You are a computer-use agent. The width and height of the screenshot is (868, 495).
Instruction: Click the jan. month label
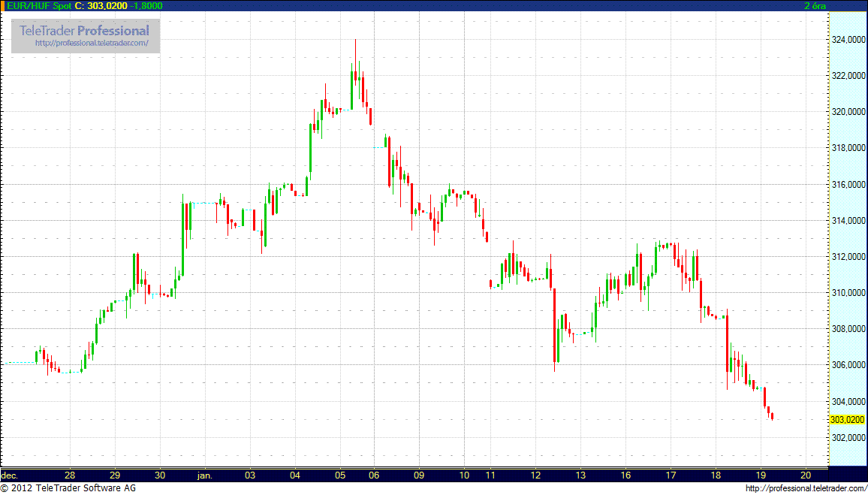pyautogui.click(x=205, y=475)
